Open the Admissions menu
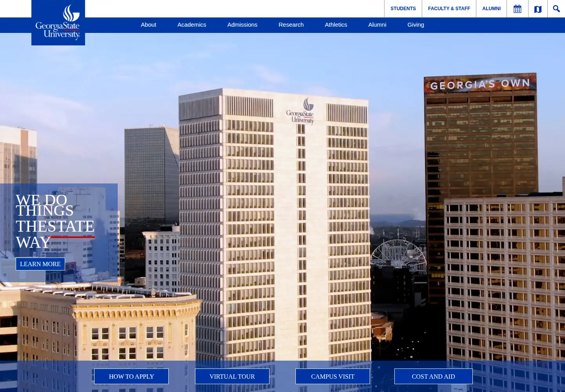565x392 pixels. coord(242,25)
